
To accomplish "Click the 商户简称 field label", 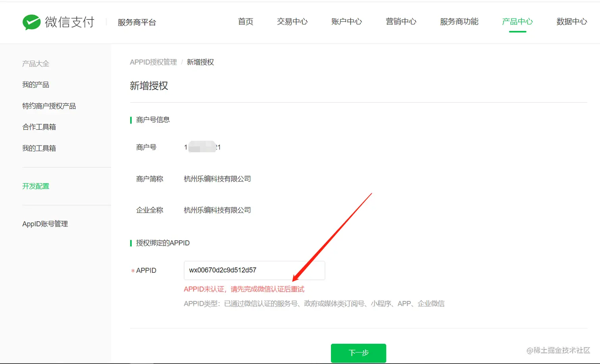I will (x=150, y=179).
